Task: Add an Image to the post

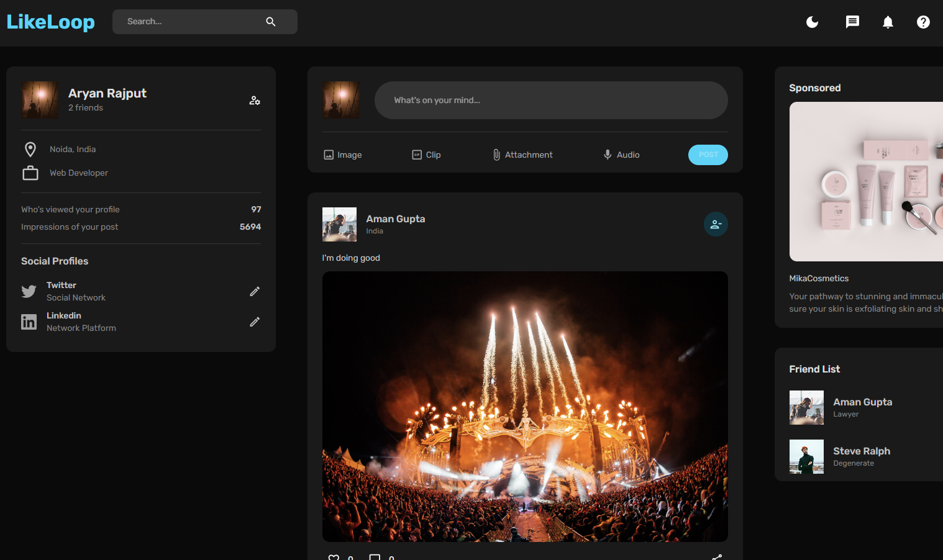Action: point(342,155)
